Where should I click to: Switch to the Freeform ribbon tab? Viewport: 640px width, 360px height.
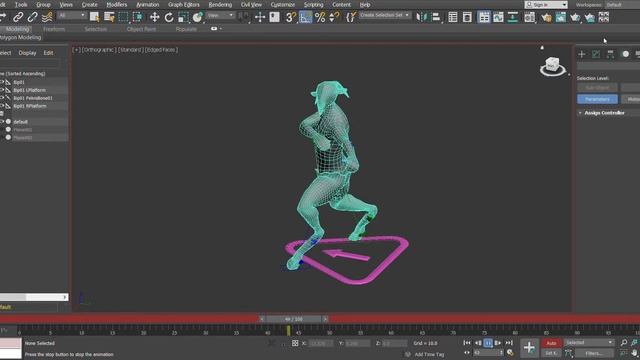pos(54,29)
